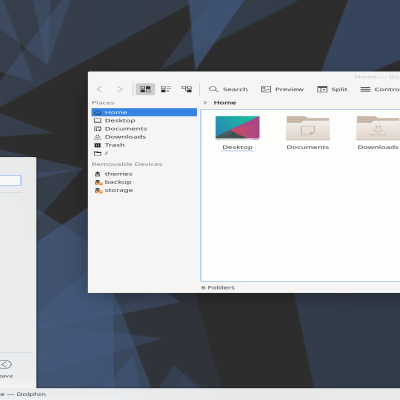Go forward with the right arrow
The image size is (400, 400).
120,89
